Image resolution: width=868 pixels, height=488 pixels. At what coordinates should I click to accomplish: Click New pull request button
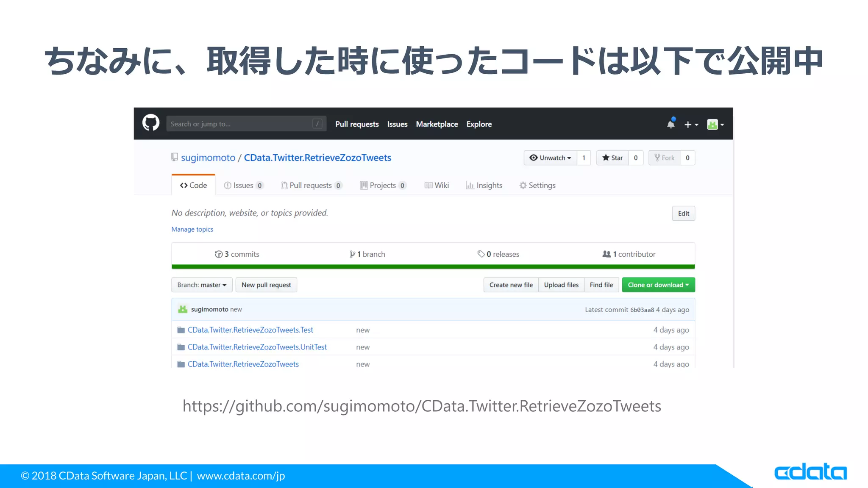click(266, 285)
